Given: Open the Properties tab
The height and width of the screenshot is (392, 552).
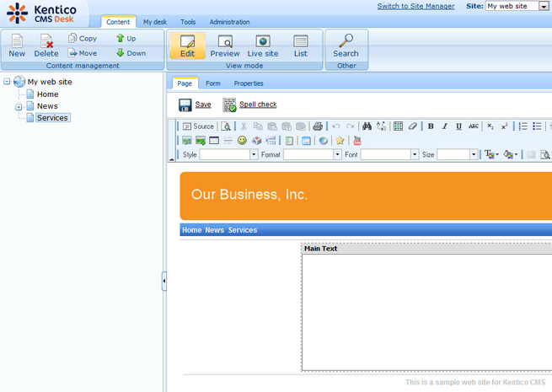Looking at the screenshot, I should [x=249, y=83].
